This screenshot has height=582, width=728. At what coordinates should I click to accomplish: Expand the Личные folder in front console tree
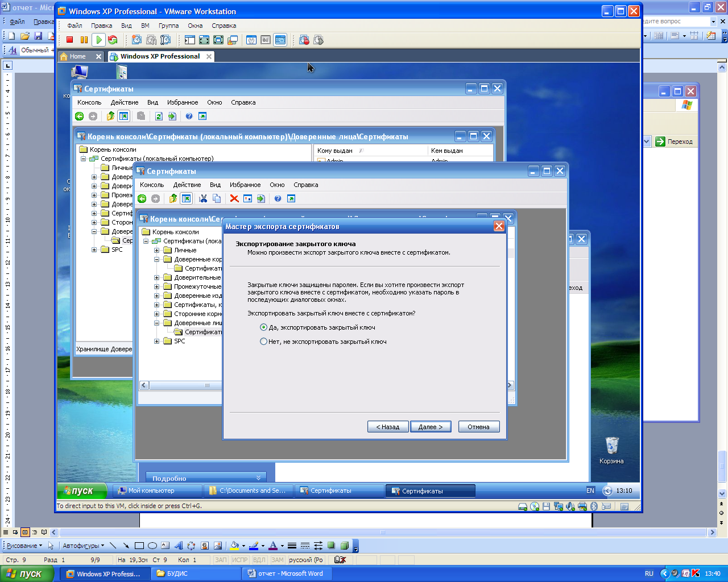[156, 250]
